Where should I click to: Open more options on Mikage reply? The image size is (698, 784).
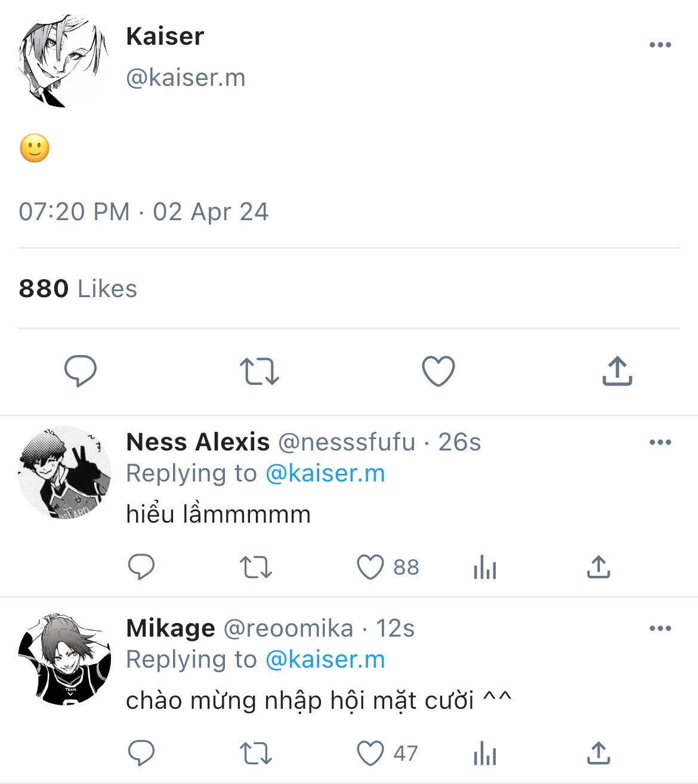tap(660, 628)
